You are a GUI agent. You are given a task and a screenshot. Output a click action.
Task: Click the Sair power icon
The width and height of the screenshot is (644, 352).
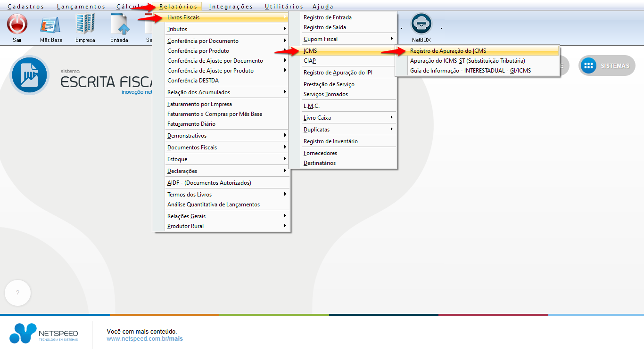pos(17,25)
